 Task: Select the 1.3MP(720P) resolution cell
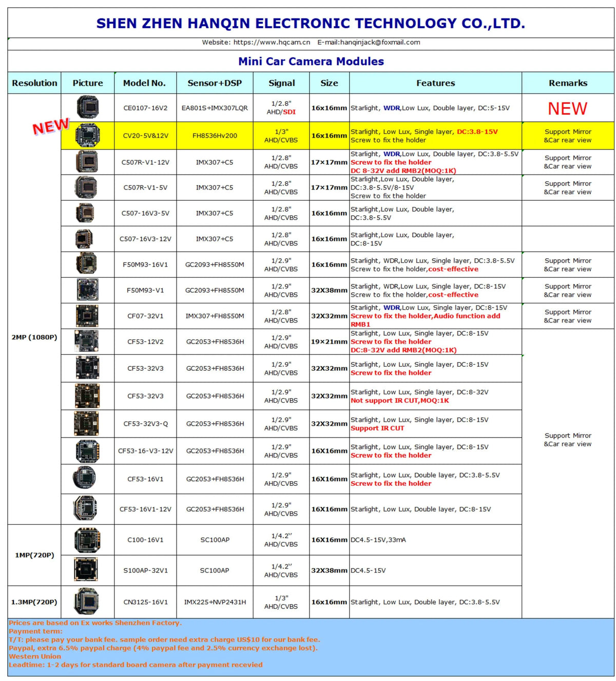pyautogui.click(x=34, y=602)
